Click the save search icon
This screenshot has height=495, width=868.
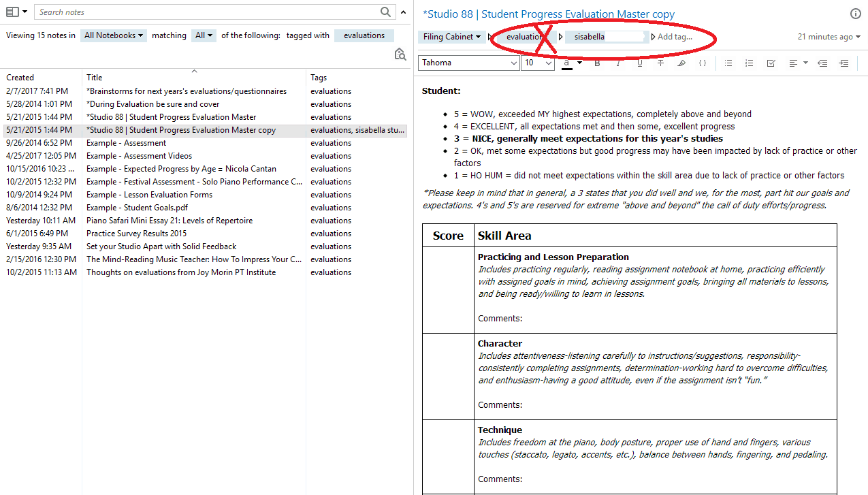click(x=400, y=54)
